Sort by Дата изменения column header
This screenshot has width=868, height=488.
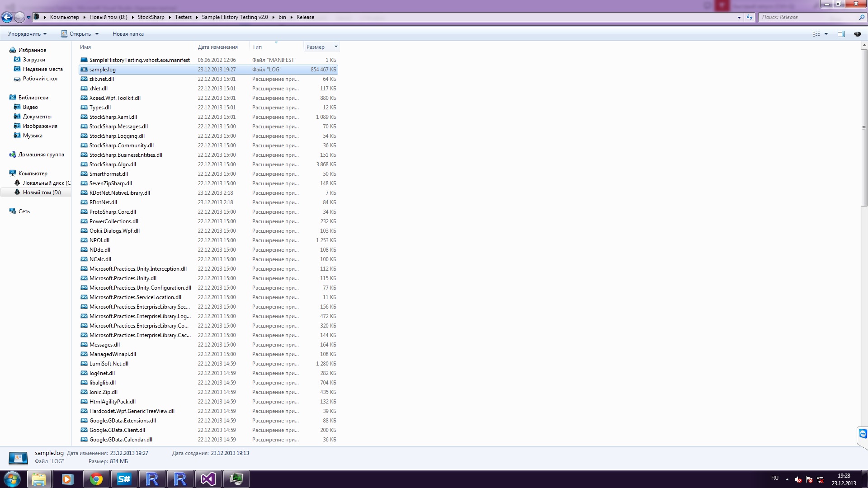pos(222,47)
